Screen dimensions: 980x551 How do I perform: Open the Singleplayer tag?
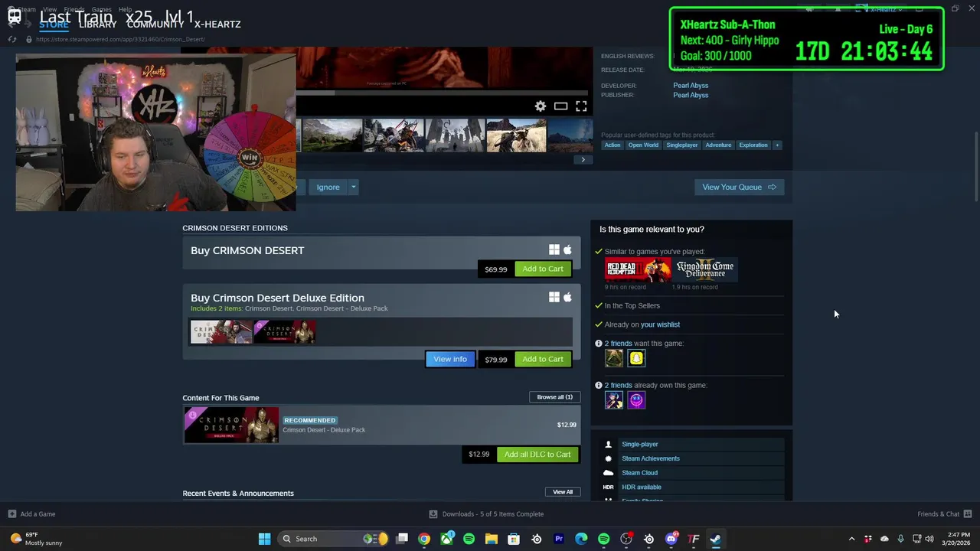click(x=681, y=145)
